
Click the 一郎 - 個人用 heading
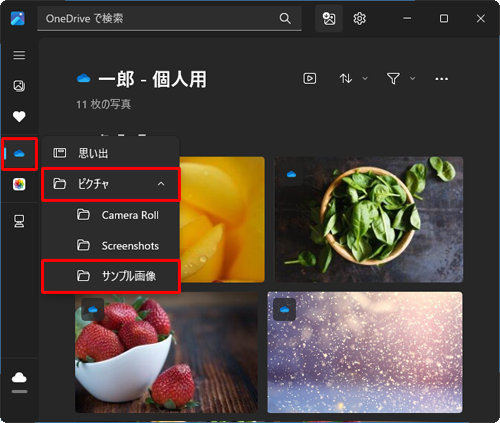coord(152,79)
